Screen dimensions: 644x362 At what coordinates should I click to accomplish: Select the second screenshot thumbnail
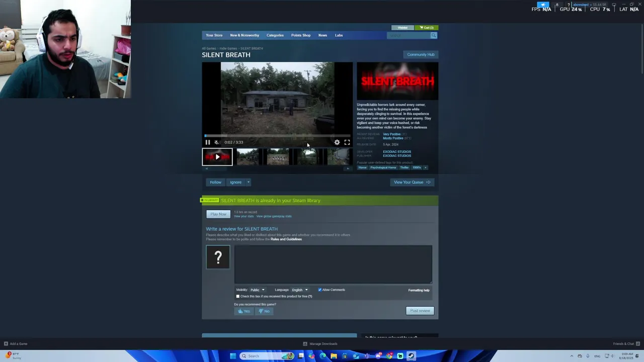[x=247, y=157]
